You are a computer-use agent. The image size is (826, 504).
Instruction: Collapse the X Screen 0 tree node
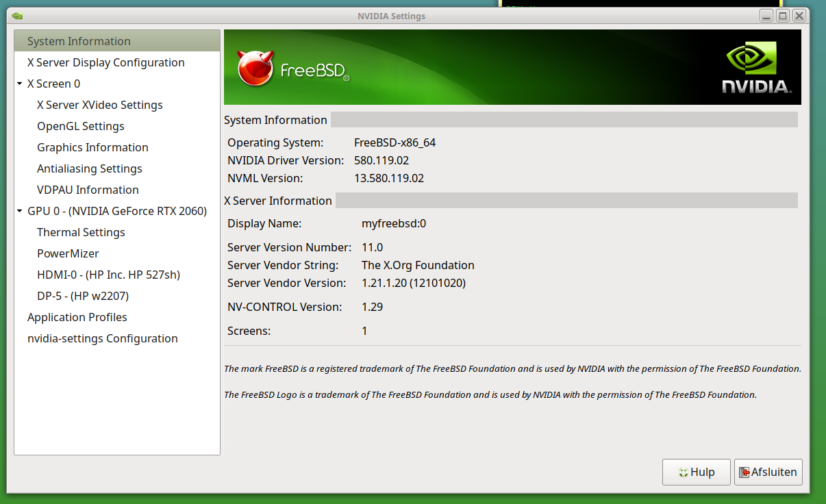(x=20, y=84)
